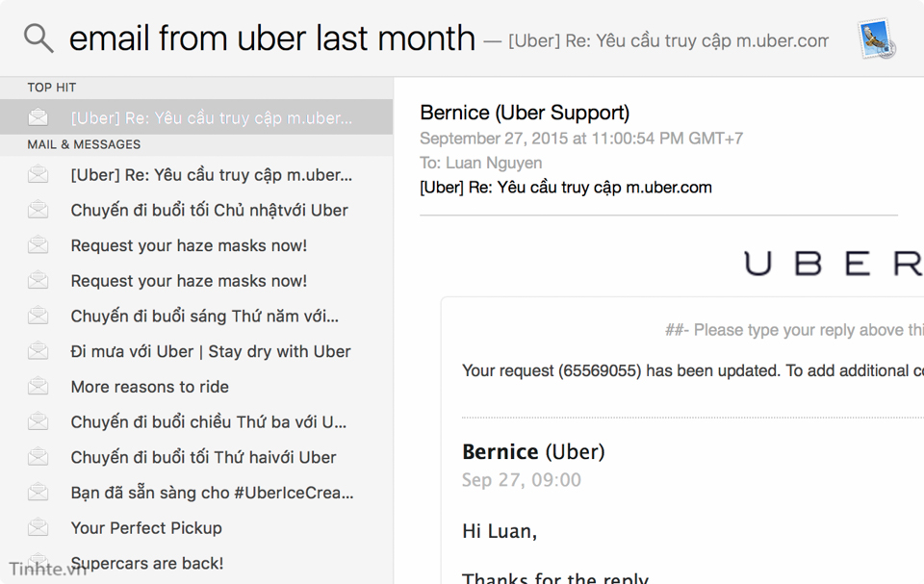
Task: Click the Bernice (Uber Support) sender name
Action: [x=525, y=112]
